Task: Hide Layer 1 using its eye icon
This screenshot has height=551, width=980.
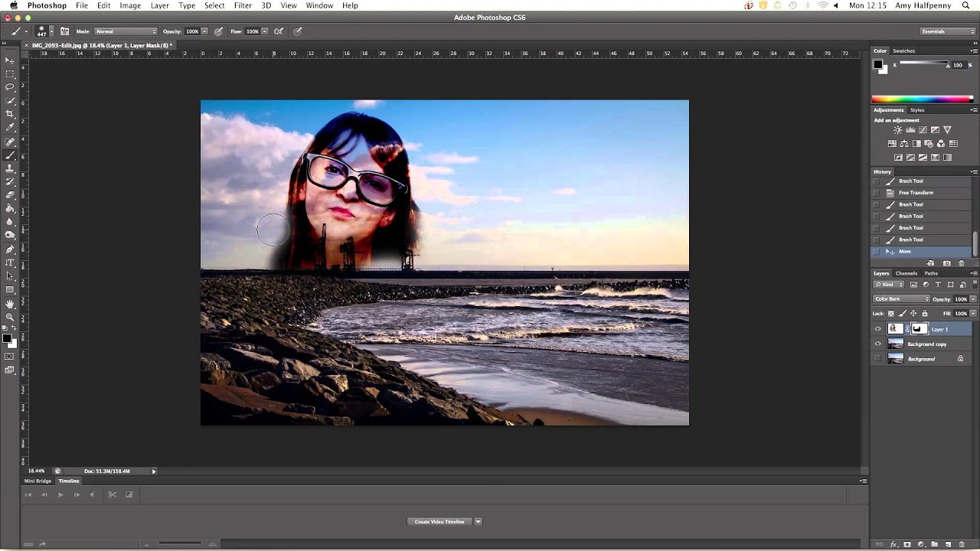Action: [x=877, y=329]
